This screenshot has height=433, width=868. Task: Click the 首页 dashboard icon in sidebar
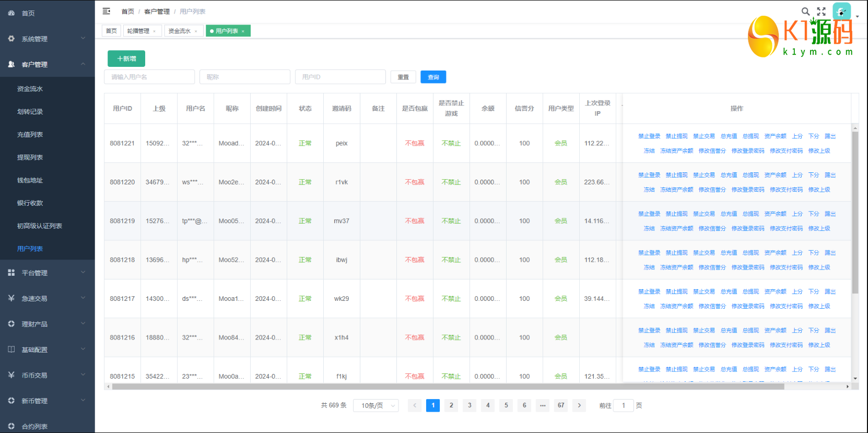click(11, 13)
